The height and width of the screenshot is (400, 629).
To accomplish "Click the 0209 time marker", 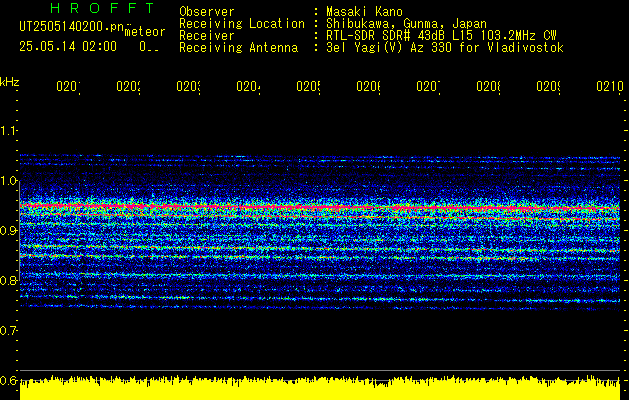I will pos(549,86).
